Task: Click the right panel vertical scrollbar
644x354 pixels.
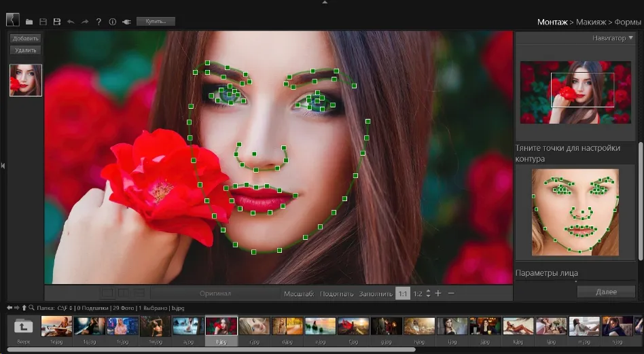Action: (x=641, y=201)
